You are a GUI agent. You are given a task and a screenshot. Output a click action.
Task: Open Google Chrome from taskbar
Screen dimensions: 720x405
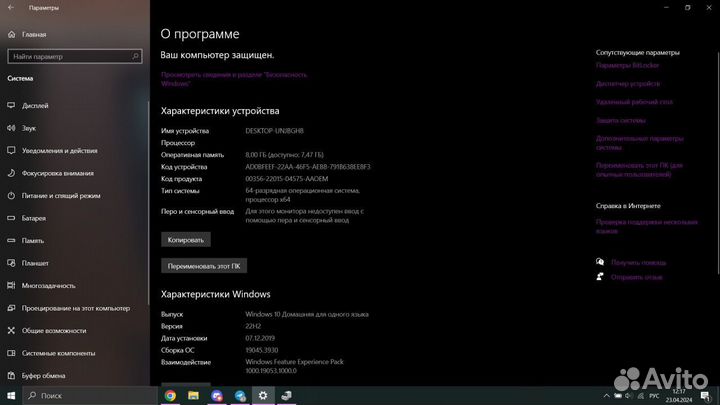(x=170, y=395)
